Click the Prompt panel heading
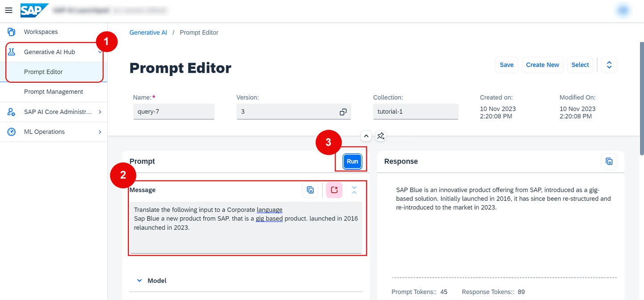This screenshot has width=644, height=300. (142, 161)
